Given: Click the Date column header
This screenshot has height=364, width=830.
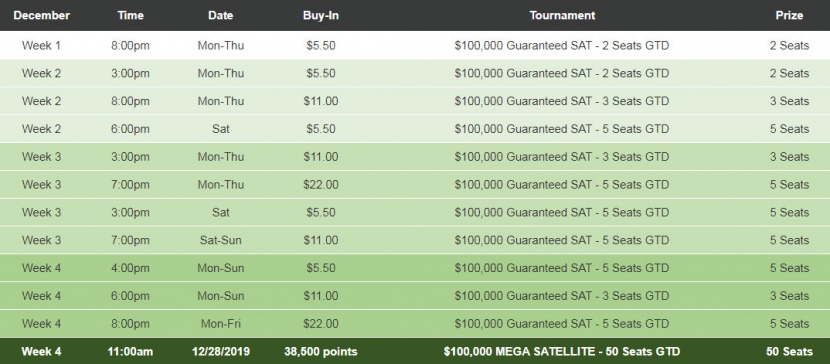Looking at the screenshot, I should (221, 15).
